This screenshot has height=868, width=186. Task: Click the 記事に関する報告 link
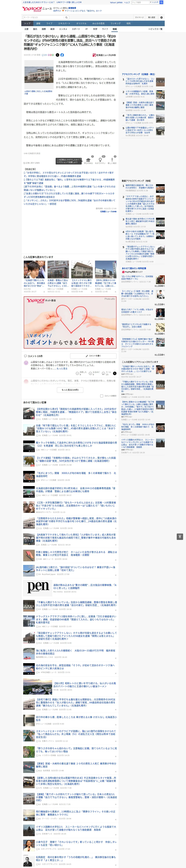[x=32, y=163]
